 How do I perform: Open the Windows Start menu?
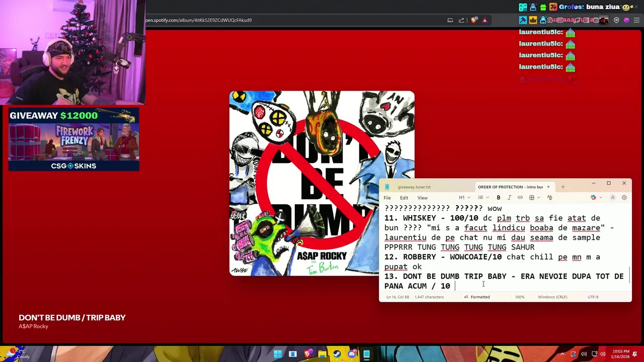pyautogui.click(x=278, y=354)
